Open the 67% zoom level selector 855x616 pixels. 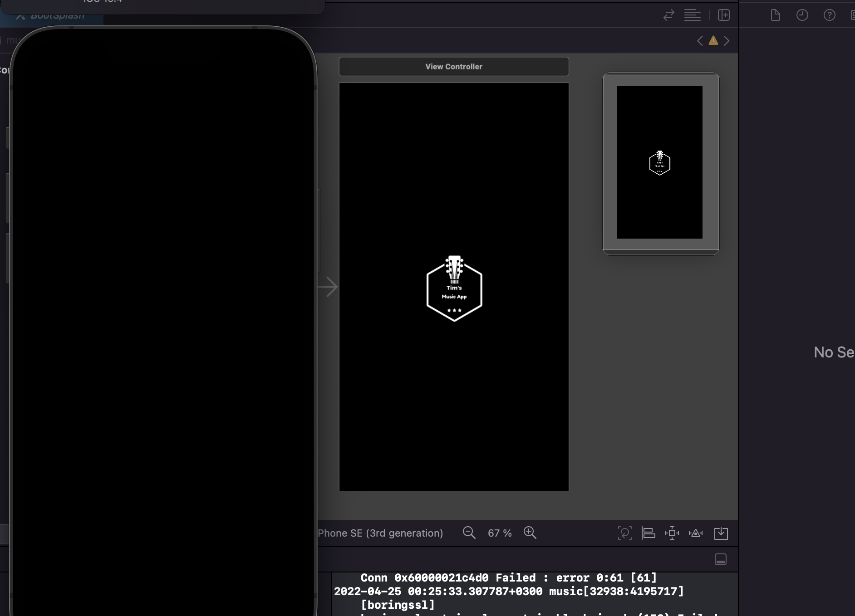tap(499, 533)
